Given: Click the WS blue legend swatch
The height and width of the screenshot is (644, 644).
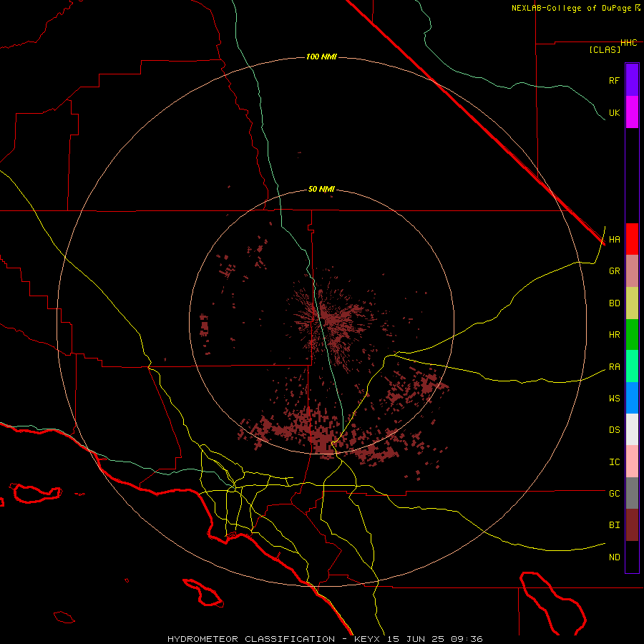Looking at the screenshot, I should point(632,398).
